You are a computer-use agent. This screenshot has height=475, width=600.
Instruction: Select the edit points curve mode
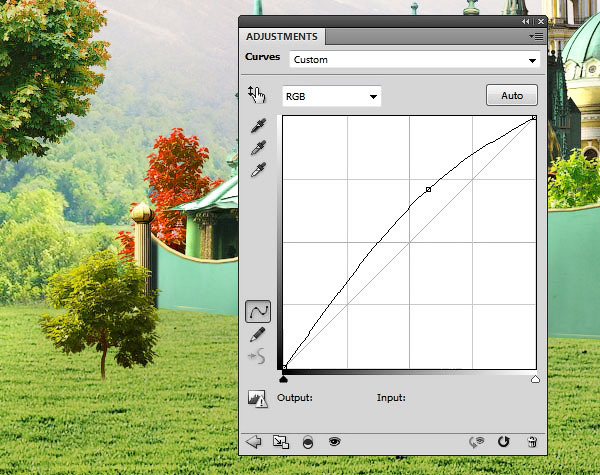coord(258,312)
